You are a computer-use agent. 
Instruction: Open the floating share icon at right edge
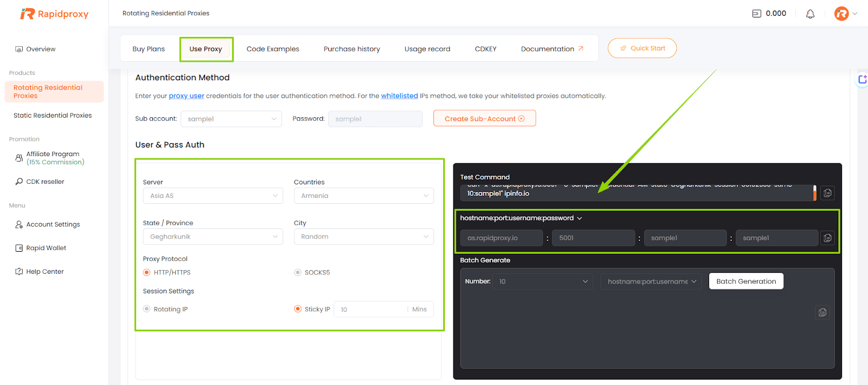pyautogui.click(x=862, y=80)
